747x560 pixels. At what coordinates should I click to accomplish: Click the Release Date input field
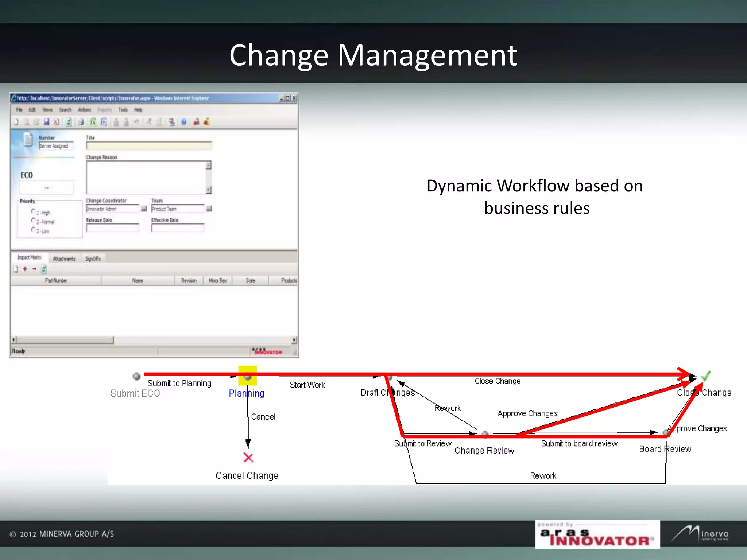(x=113, y=228)
